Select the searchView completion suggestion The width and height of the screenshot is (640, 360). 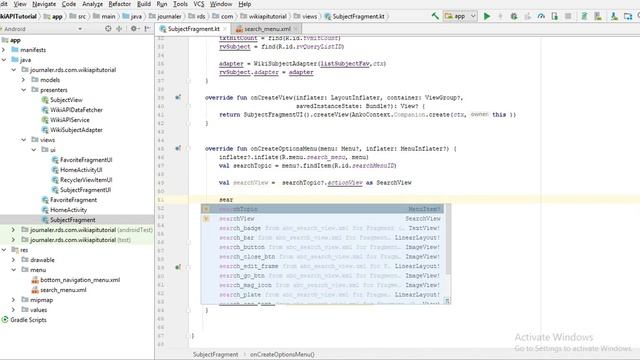tap(323, 219)
